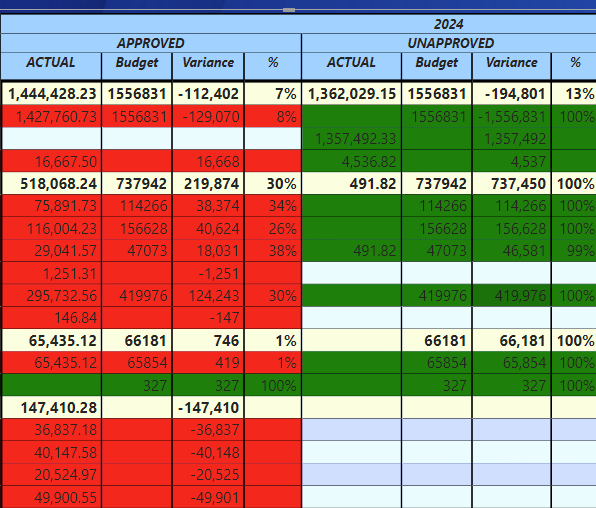This screenshot has height=508, width=596.
Task: Select red cell 1,427,760.73
Action: pyautogui.click(x=52, y=116)
